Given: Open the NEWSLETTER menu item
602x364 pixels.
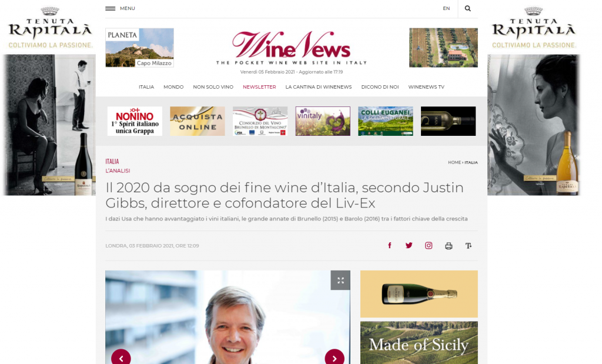Looking at the screenshot, I should coord(259,87).
